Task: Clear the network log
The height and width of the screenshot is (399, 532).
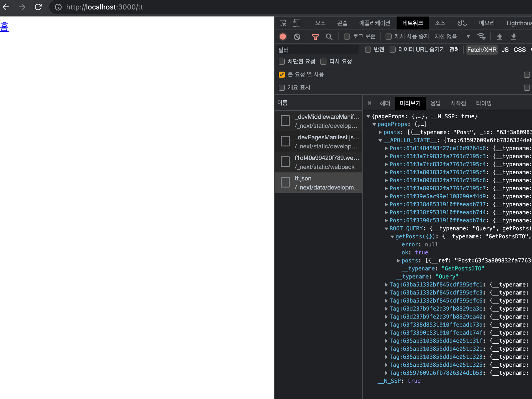Action: click(297, 37)
